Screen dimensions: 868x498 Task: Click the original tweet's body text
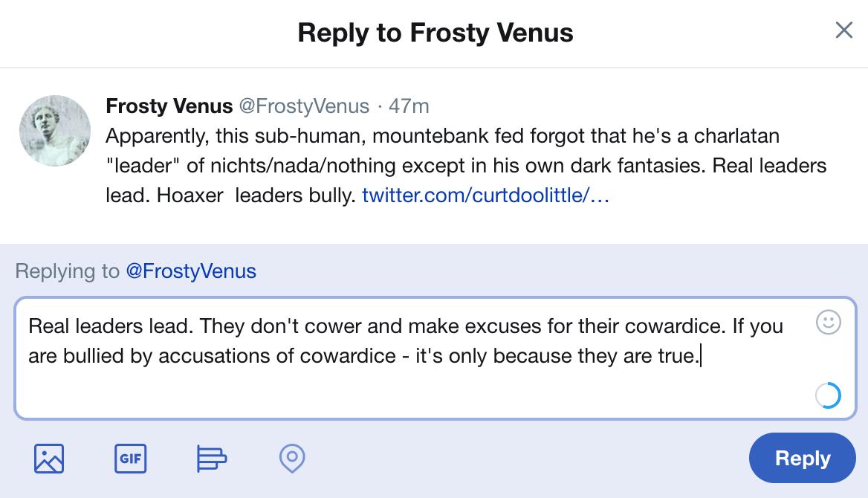446,166
